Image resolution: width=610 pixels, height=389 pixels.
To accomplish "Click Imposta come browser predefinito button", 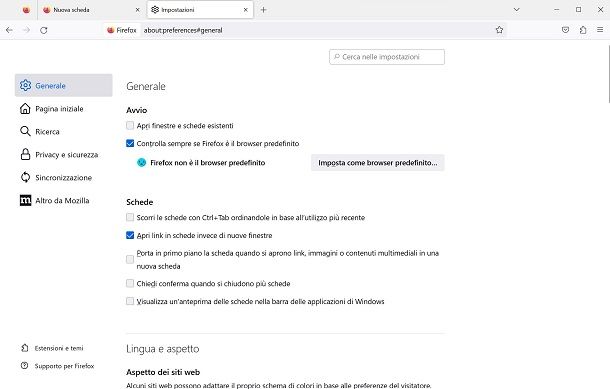I will pos(377,163).
